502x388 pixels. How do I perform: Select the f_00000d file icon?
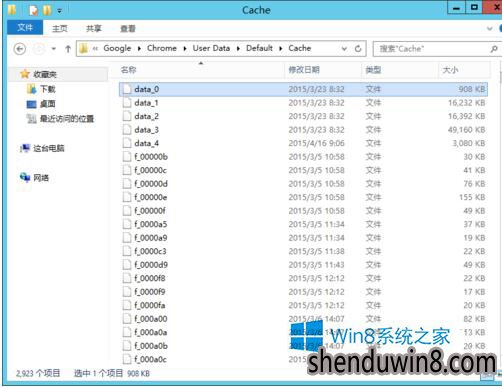pyautogui.click(x=127, y=184)
